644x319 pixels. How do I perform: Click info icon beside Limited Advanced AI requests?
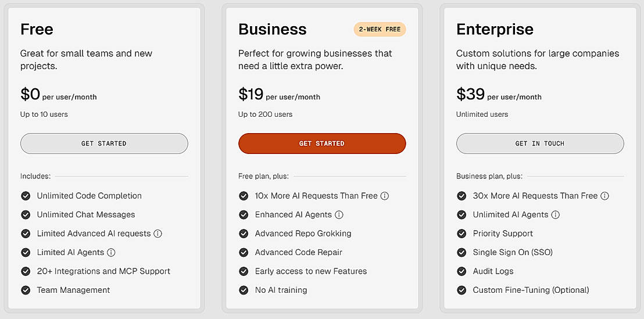[158, 234]
